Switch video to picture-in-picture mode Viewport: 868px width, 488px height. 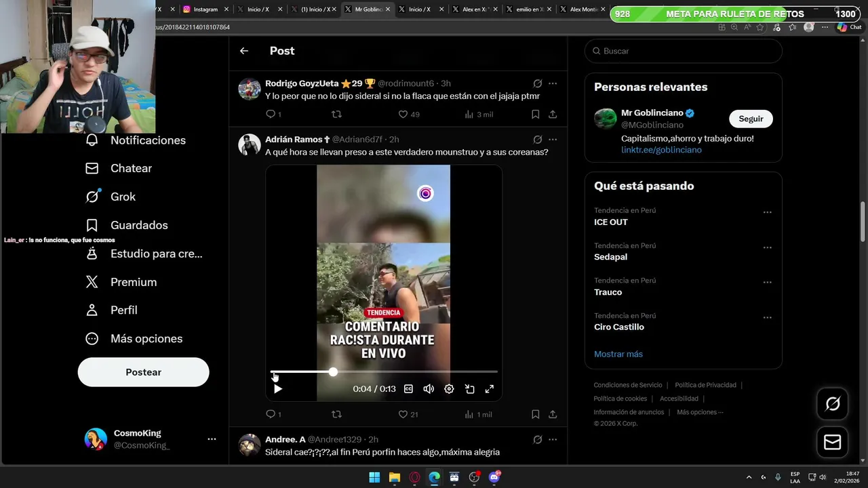pyautogui.click(x=469, y=389)
